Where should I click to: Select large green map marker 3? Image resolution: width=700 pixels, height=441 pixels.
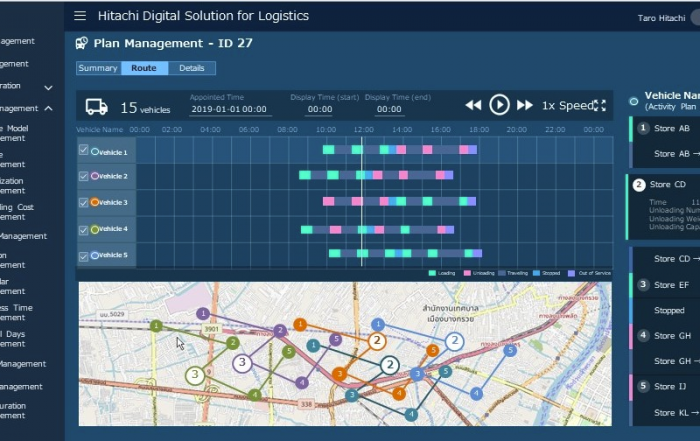pos(195,375)
